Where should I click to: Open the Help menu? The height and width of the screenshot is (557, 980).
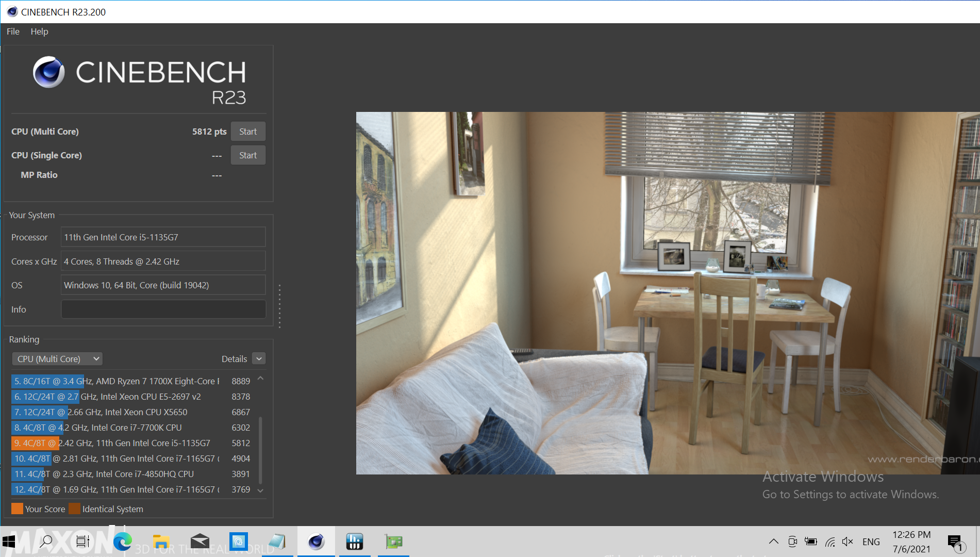click(x=39, y=31)
